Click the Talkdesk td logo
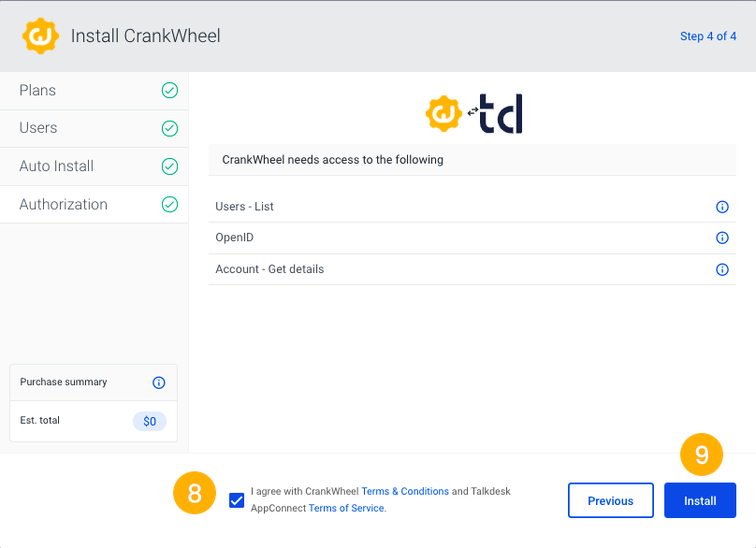The width and height of the screenshot is (756, 548). click(501, 114)
